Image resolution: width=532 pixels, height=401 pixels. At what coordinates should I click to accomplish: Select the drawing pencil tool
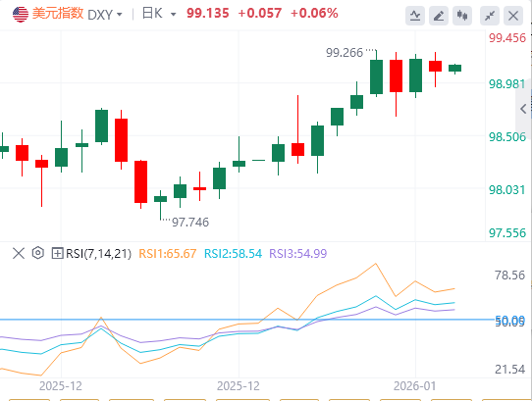pyautogui.click(x=439, y=16)
